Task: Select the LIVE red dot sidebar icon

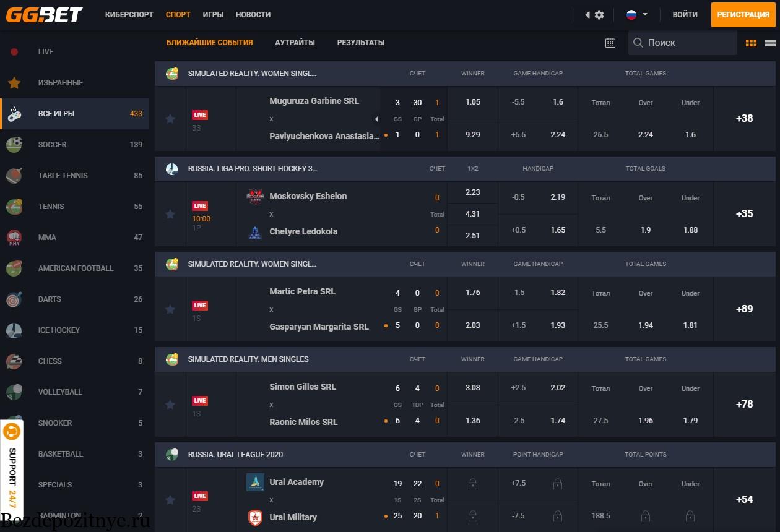Action: [x=14, y=52]
